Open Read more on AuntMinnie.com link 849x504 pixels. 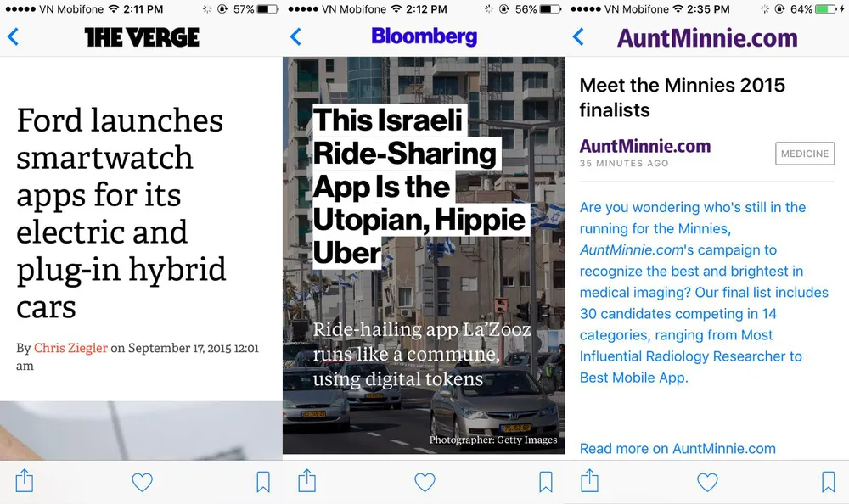pyautogui.click(x=678, y=448)
